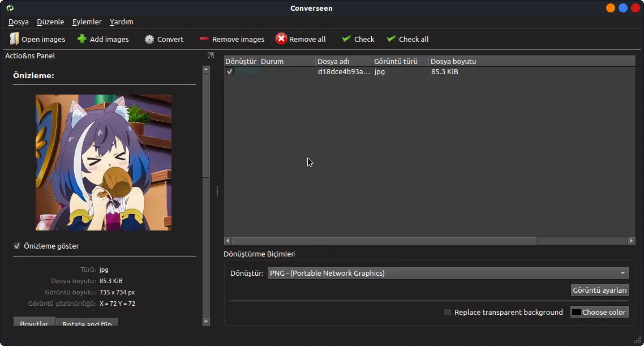This screenshot has width=644, height=346.
Task: Click the gear Convert icon
Action: coord(149,39)
